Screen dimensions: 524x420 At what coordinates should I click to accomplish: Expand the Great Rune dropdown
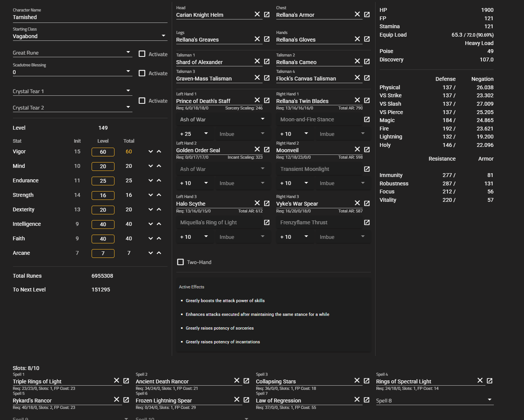pos(73,53)
